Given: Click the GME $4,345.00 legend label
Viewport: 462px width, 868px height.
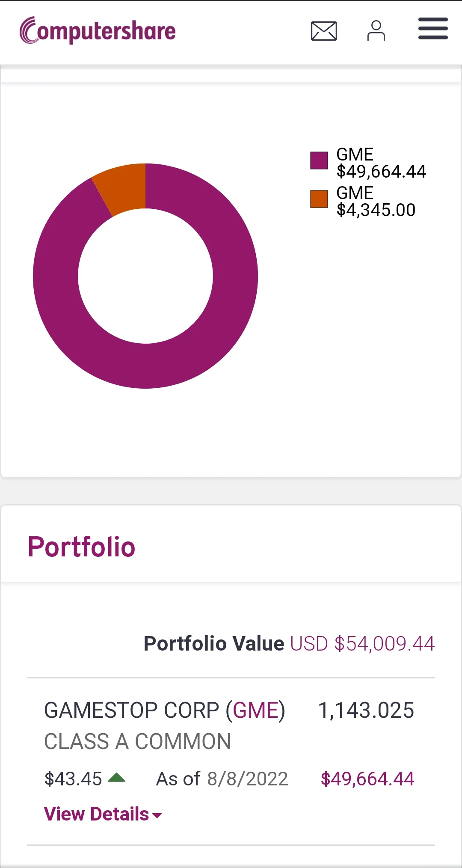Looking at the screenshot, I should (376, 202).
